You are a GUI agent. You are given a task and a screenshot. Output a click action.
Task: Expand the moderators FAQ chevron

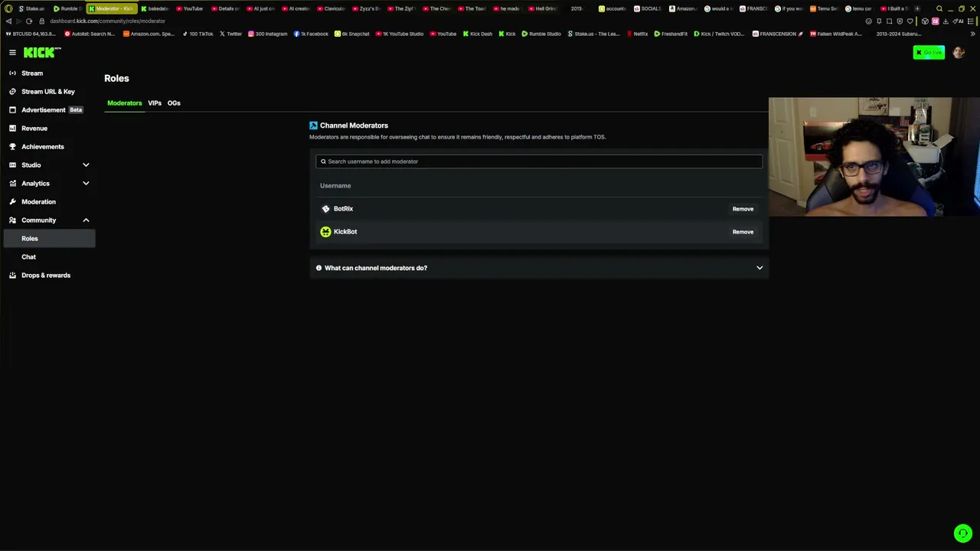759,268
